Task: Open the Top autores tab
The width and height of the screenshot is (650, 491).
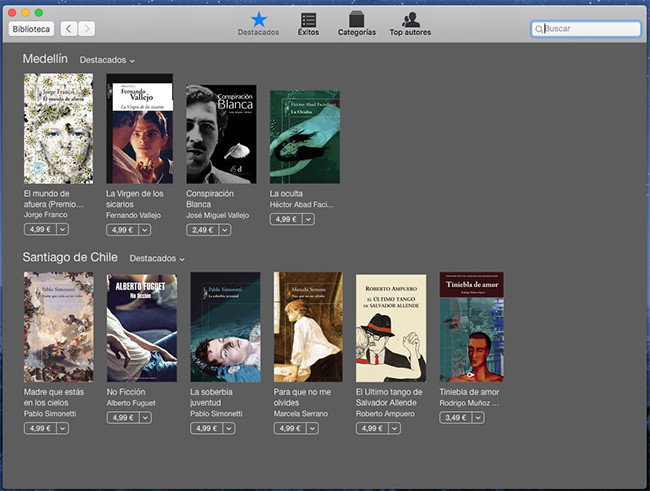Action: [410, 24]
